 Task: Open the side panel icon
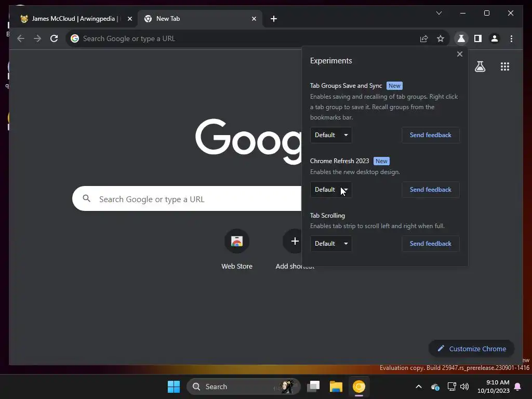tap(478, 38)
